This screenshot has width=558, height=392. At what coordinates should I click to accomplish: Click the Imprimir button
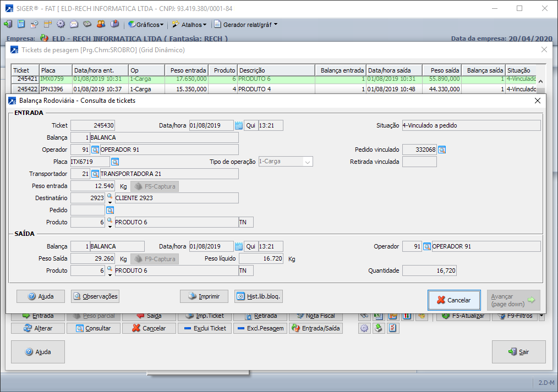pyautogui.click(x=204, y=296)
